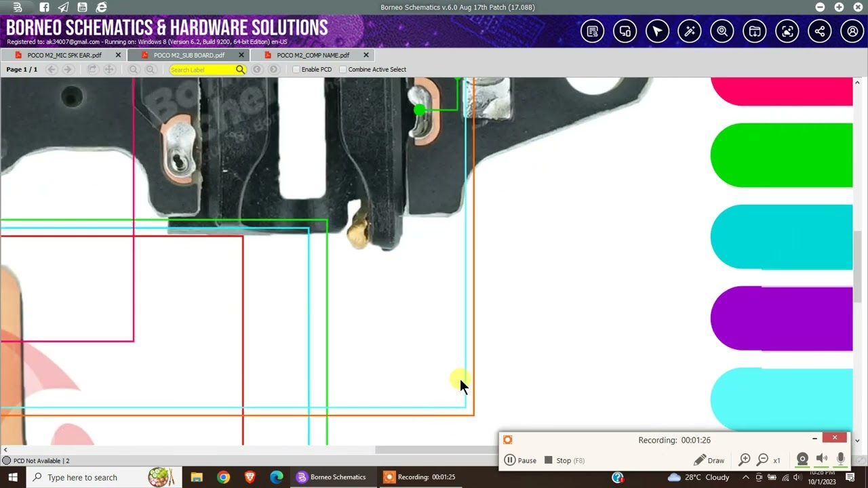This screenshot has height=488, width=868.
Task: Toggle the recorder speaker audio icon
Action: coord(822,460)
